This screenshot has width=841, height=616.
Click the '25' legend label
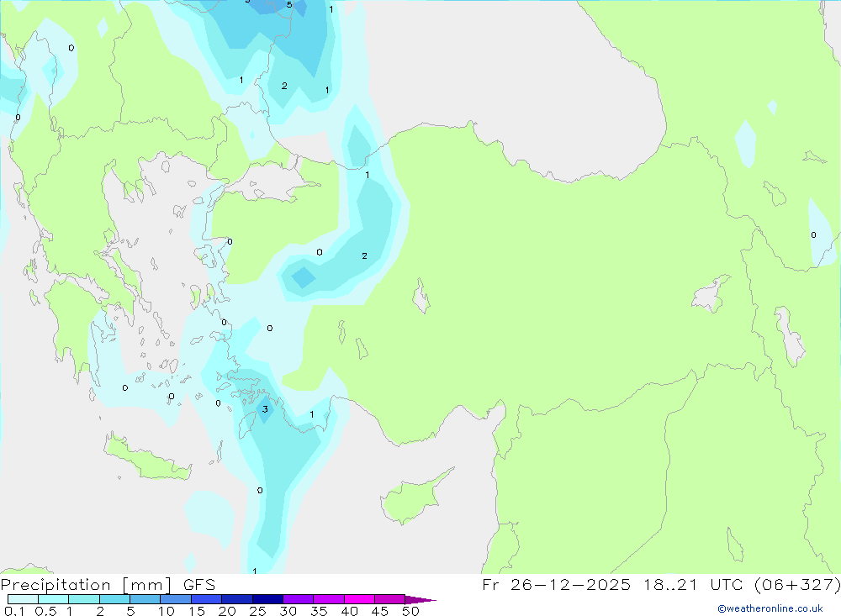[257, 611]
